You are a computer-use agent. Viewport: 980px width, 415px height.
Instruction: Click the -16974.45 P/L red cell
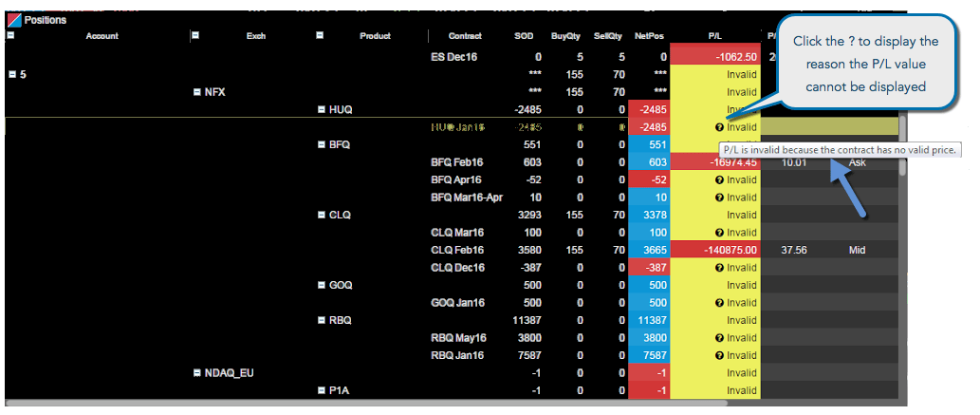coord(715,162)
